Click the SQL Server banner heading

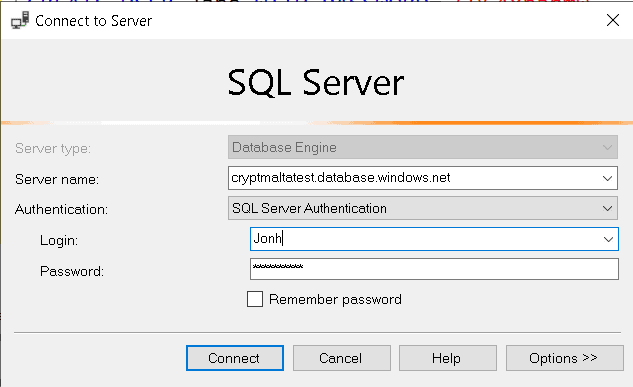(316, 83)
